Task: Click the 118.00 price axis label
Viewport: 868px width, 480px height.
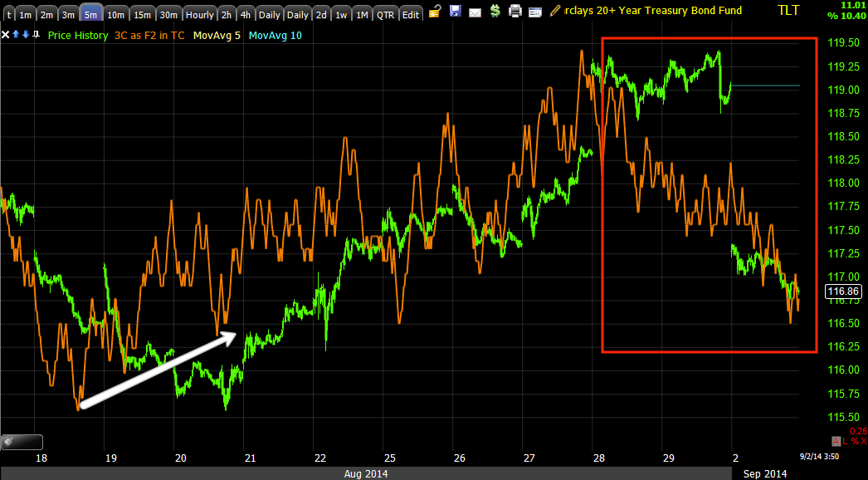Action: coord(842,183)
